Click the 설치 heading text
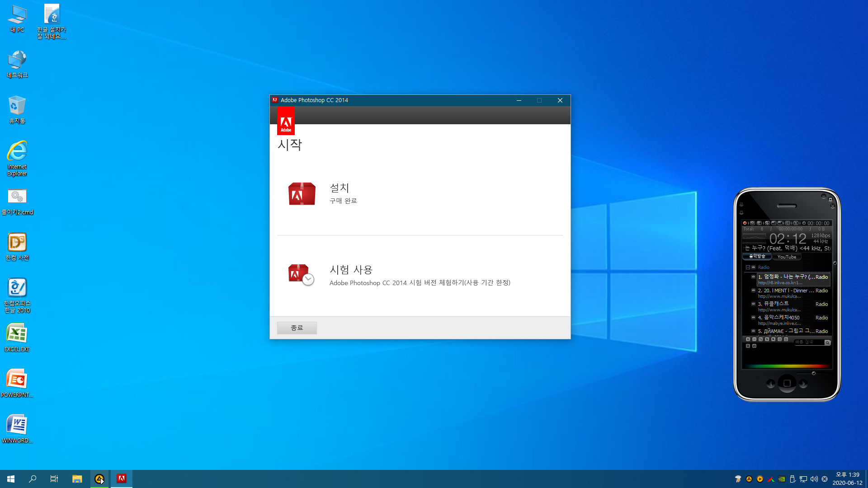Viewport: 868px width, 488px height. point(340,188)
